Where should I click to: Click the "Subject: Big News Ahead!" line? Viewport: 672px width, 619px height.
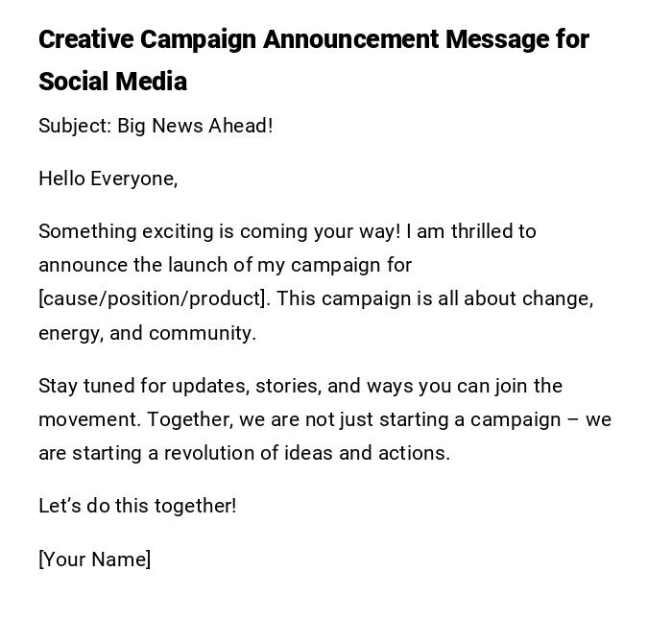[x=156, y=126]
